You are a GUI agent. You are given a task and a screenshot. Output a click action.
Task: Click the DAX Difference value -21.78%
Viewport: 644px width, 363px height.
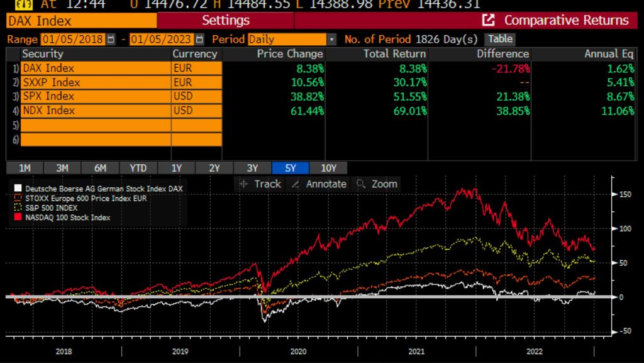tap(511, 69)
